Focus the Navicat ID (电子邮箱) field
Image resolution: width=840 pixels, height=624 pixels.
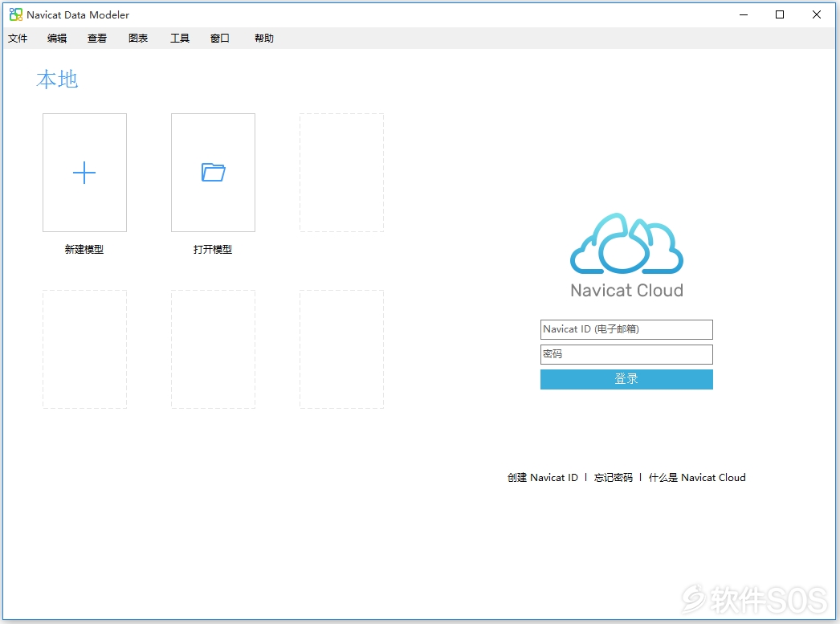pos(626,329)
